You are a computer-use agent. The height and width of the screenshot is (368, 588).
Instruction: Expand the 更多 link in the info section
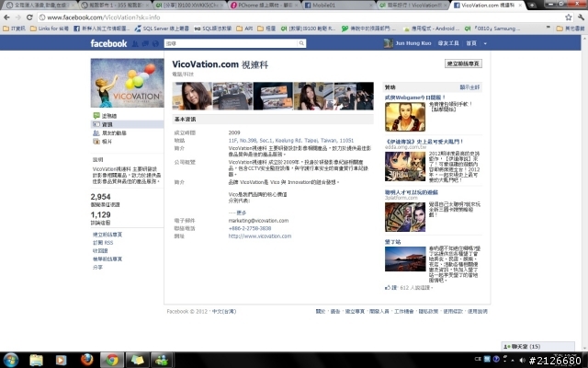241,213
